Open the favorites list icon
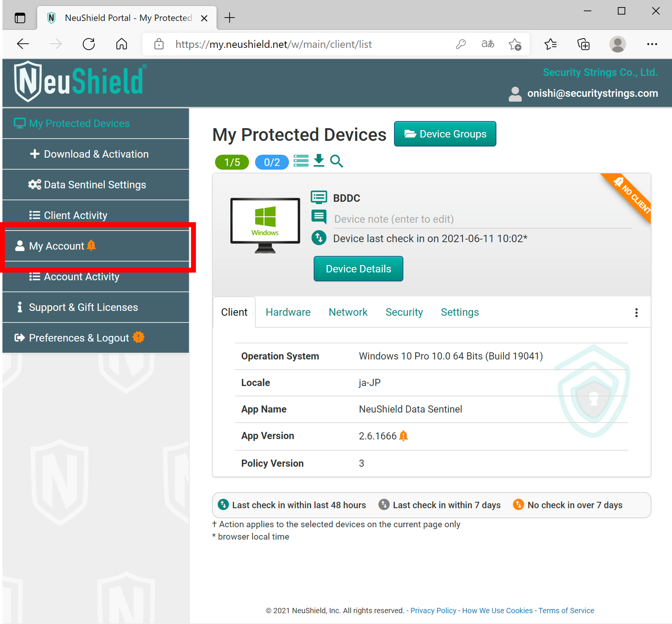 coord(551,44)
